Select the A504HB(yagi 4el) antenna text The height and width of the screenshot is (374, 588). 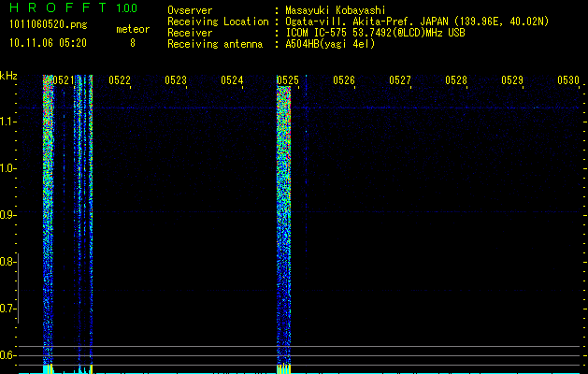pyautogui.click(x=330, y=44)
